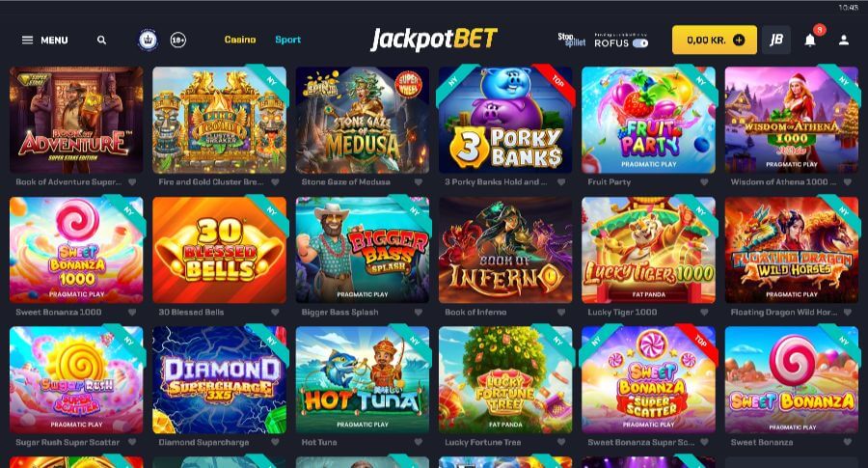Click the Sweet Bonanza 1000 title link
The height and width of the screenshot is (468, 868).
point(59,313)
